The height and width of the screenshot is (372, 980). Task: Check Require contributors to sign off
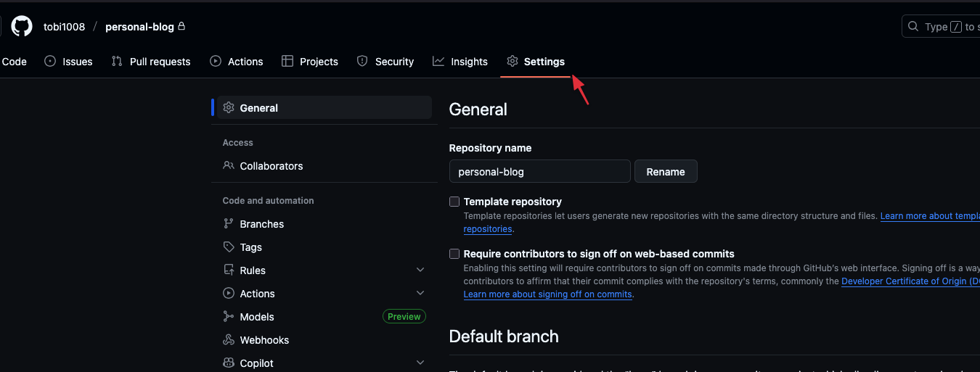454,254
